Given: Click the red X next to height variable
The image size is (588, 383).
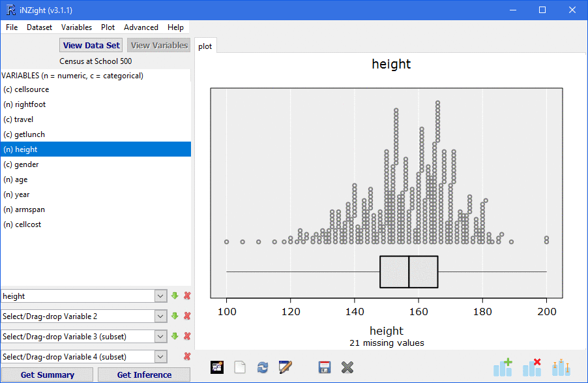Looking at the screenshot, I should [x=187, y=296].
